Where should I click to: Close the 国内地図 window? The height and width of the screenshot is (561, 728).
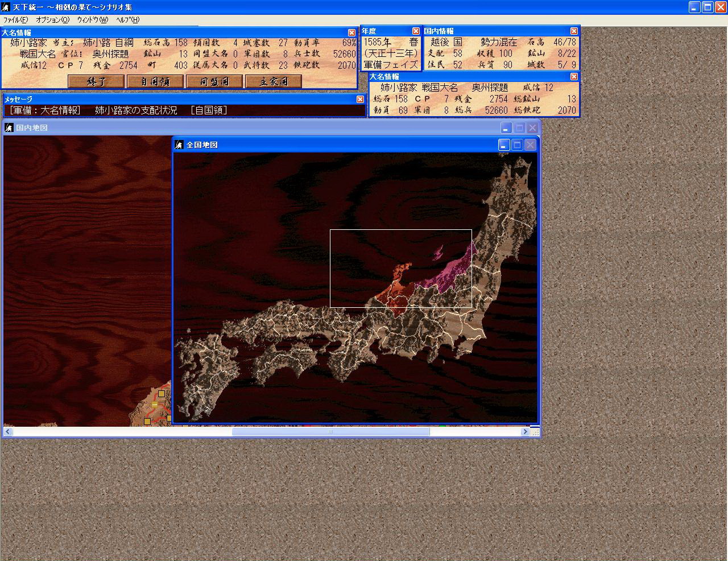[x=532, y=128]
